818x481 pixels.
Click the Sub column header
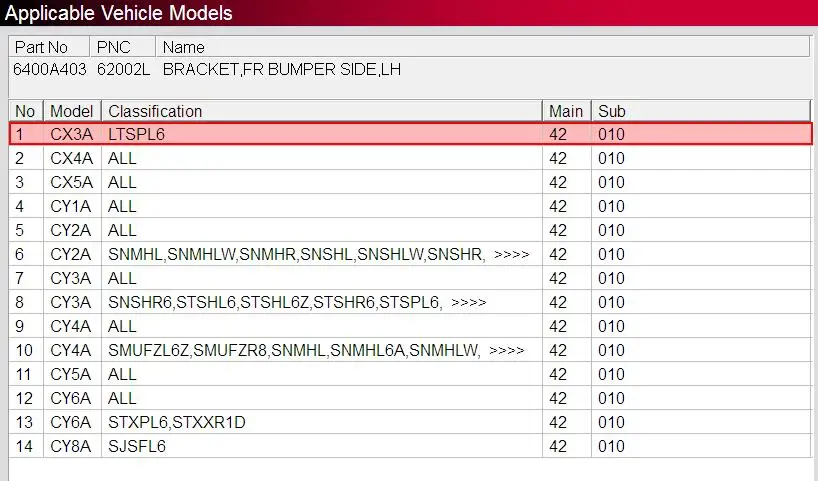pos(701,111)
